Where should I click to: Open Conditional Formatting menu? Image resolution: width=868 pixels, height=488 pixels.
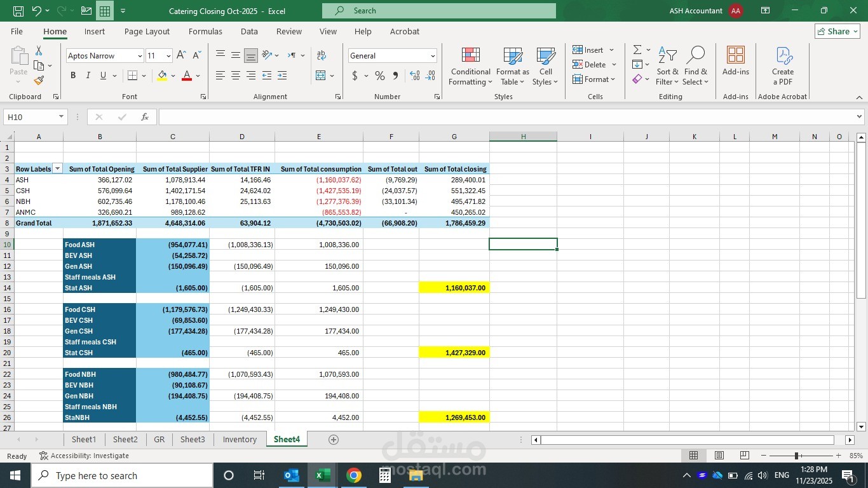click(x=470, y=67)
